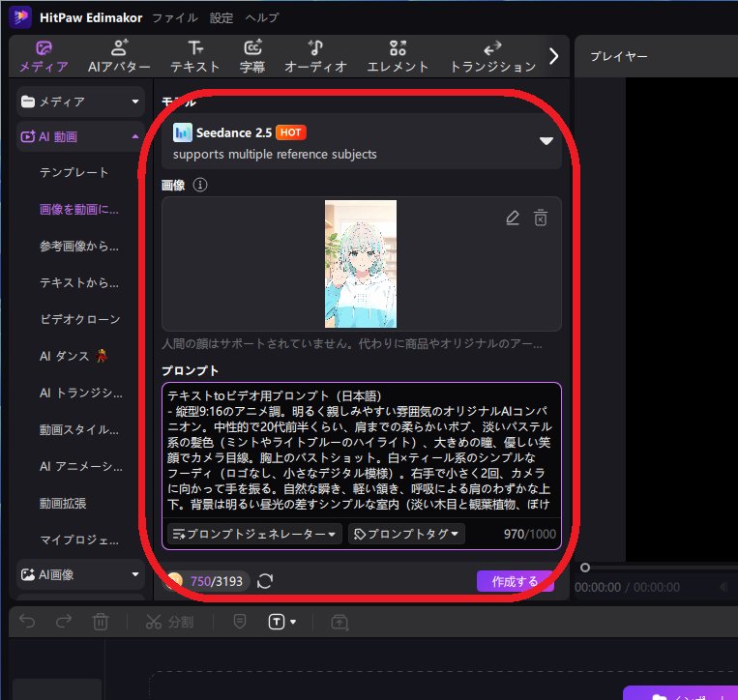Switch to the メディア tab
This screenshot has width=738, height=700.
(44, 56)
